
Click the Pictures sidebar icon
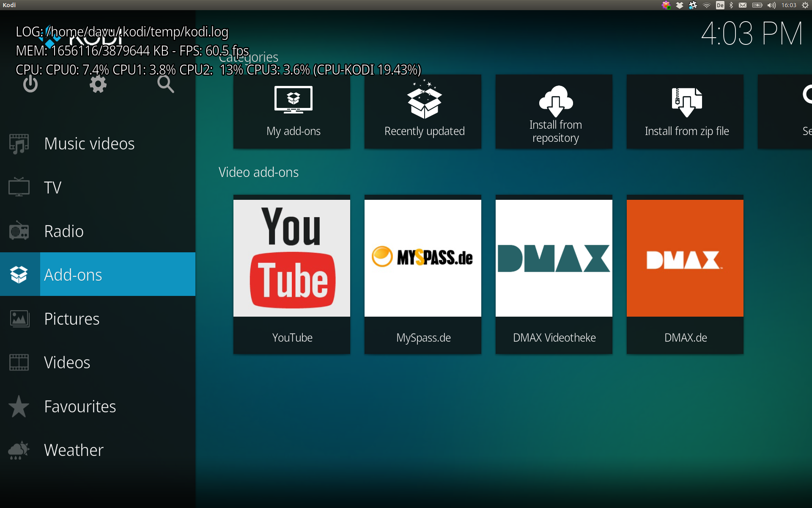click(19, 319)
